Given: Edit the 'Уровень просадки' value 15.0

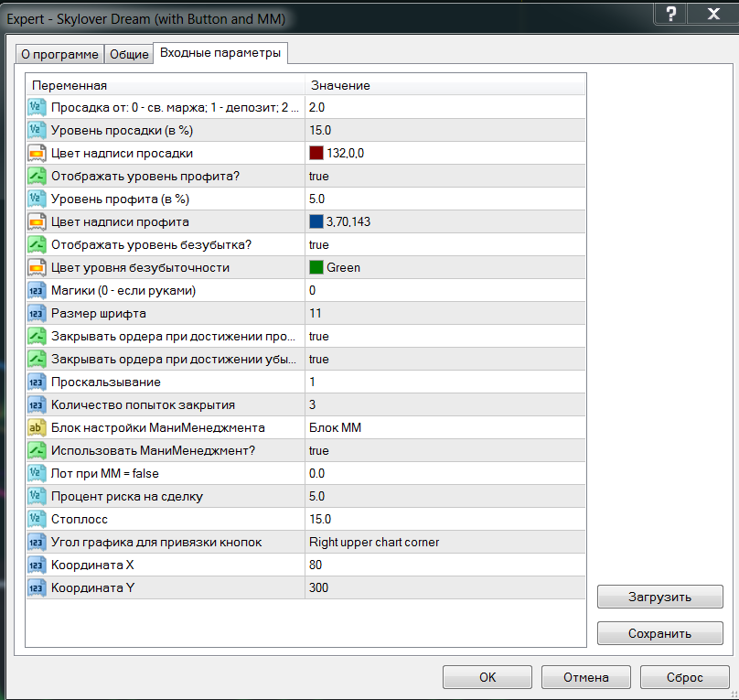Looking at the screenshot, I should click(444, 130).
